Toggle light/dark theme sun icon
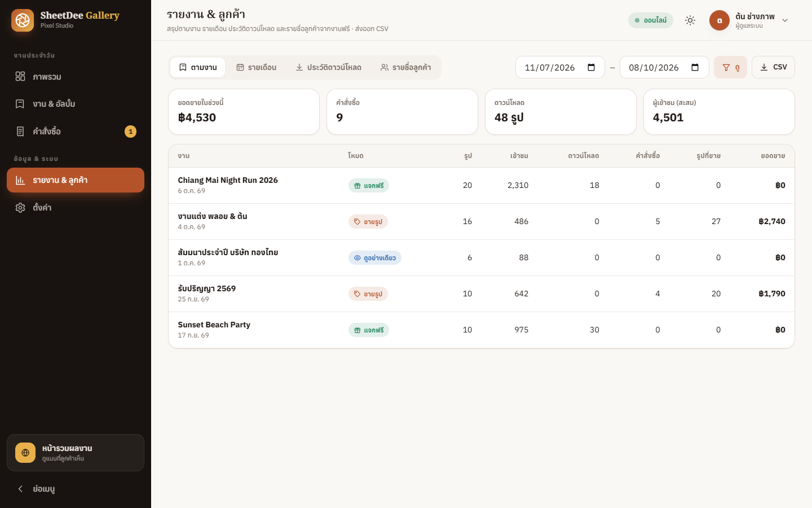 [690, 20]
